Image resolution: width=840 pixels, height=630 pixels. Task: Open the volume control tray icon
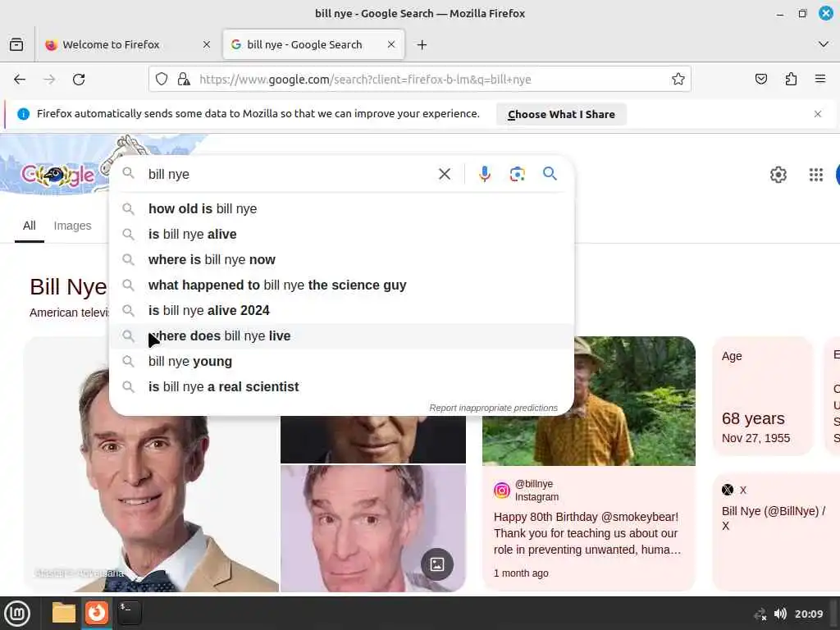(780, 614)
